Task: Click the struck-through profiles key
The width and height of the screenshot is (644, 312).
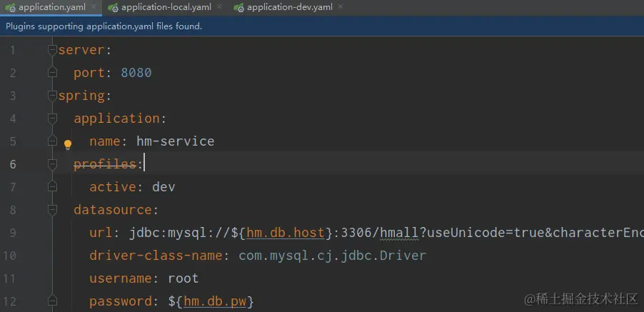Action: tap(105, 164)
